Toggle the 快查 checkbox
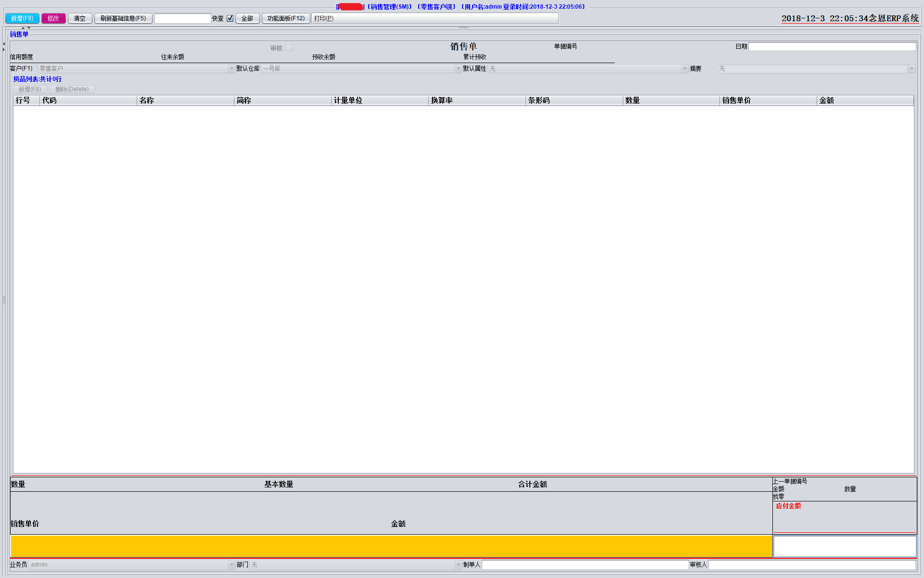 [230, 18]
